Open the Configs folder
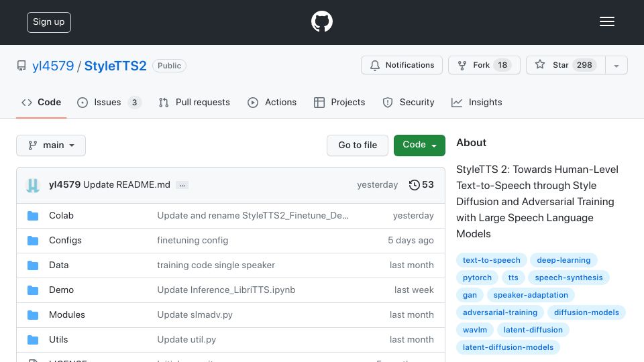The width and height of the screenshot is (644, 362). point(65,241)
